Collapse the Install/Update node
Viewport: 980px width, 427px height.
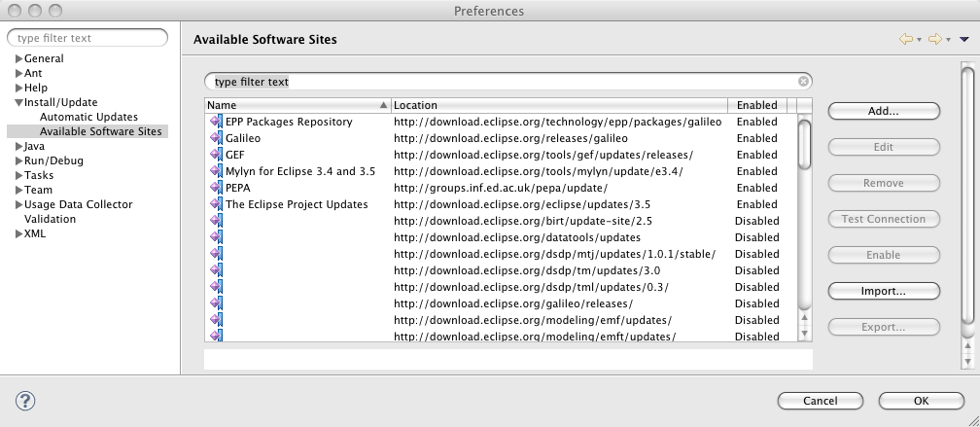18,102
